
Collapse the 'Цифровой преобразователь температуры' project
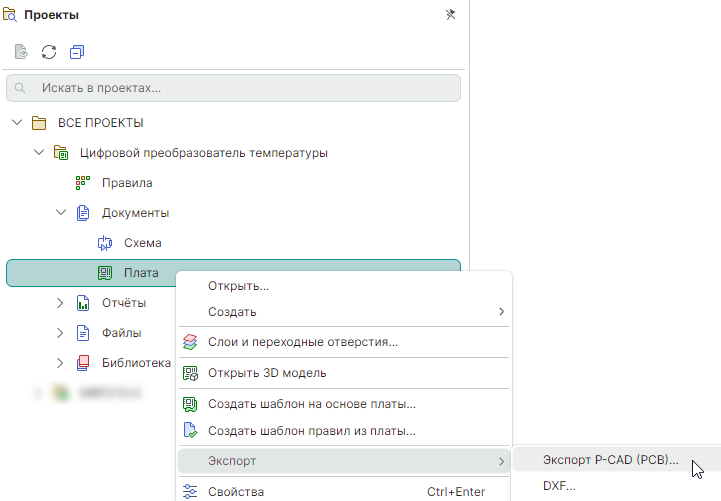(x=39, y=152)
